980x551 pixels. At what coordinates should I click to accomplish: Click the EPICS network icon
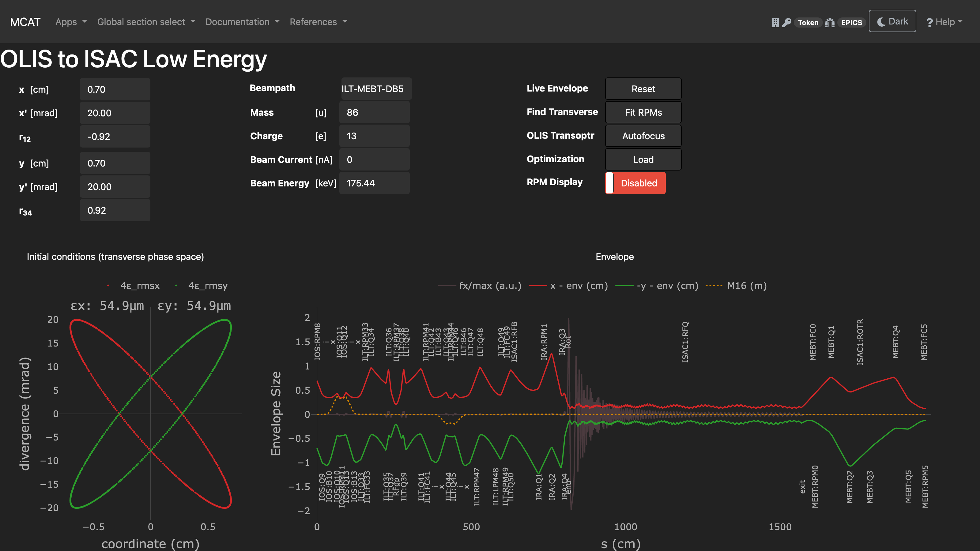[830, 22]
